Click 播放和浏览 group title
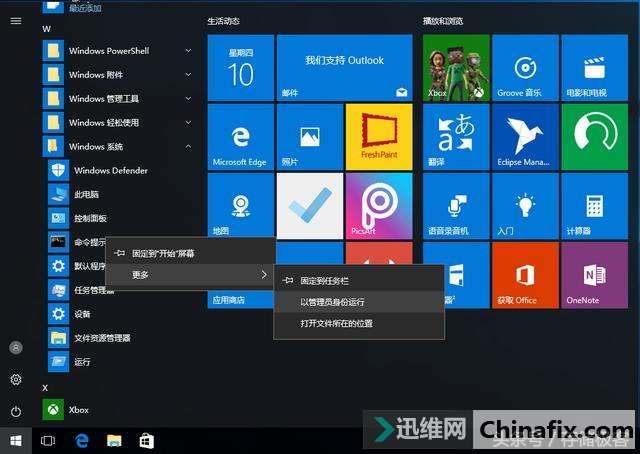Image resolution: width=640 pixels, height=454 pixels. click(443, 21)
